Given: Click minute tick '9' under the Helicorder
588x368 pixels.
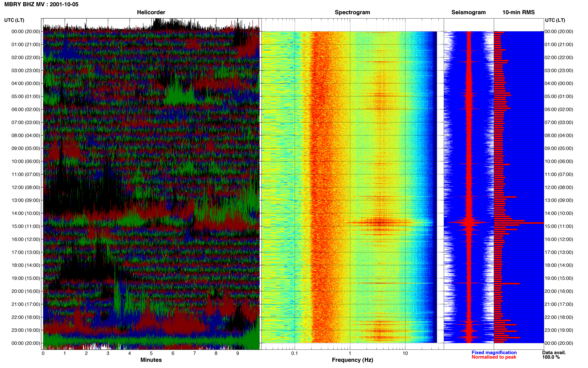Looking at the screenshot, I should (x=238, y=353).
